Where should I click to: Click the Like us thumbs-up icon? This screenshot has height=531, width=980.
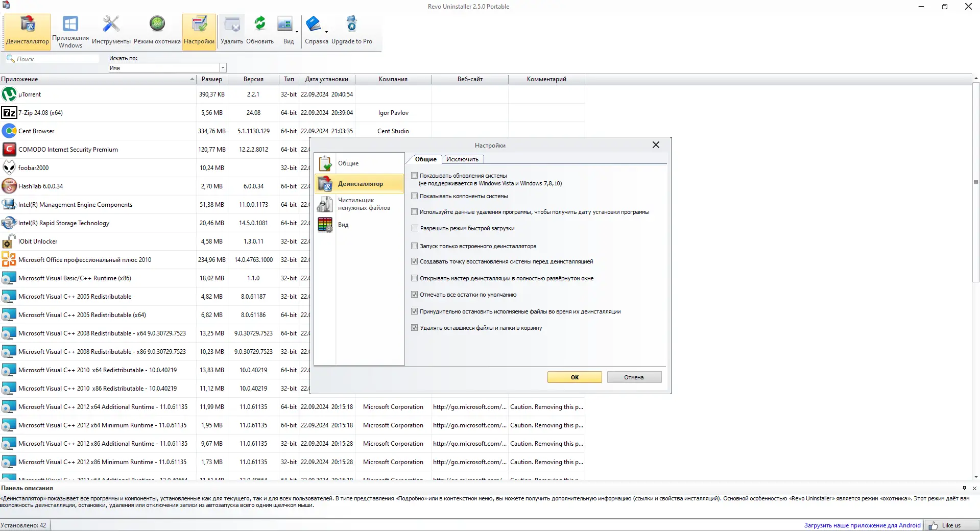coord(934,525)
